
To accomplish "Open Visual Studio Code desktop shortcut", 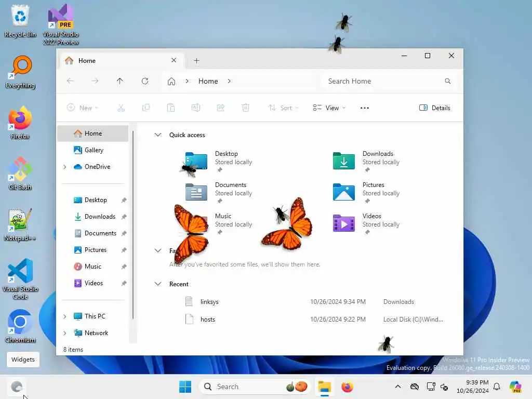I will [x=20, y=279].
